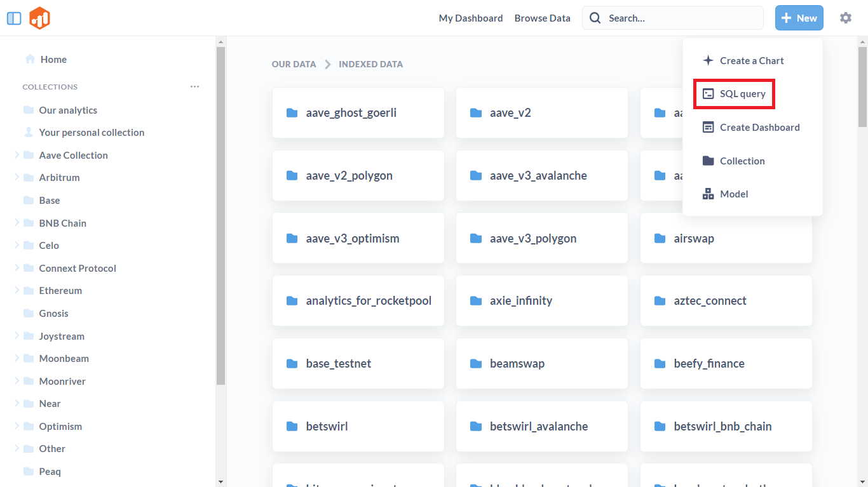
Task: Expand the Ethereum collection chevron
Action: [x=17, y=290]
